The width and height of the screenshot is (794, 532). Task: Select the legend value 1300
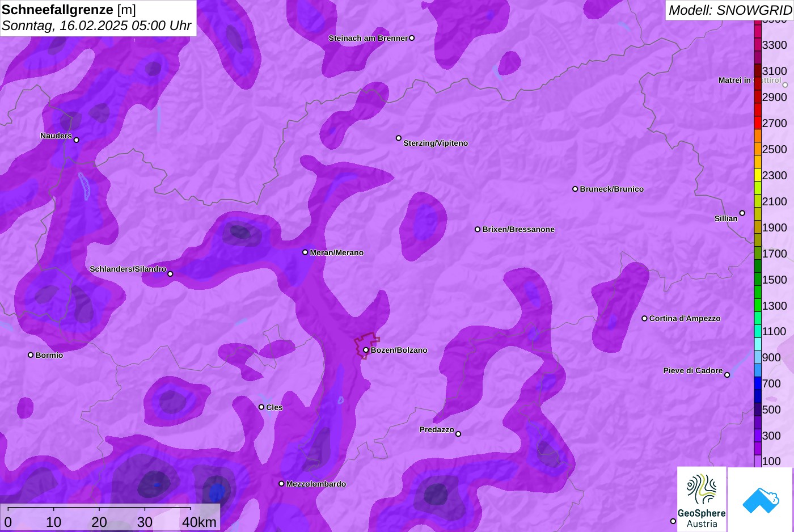774,306
